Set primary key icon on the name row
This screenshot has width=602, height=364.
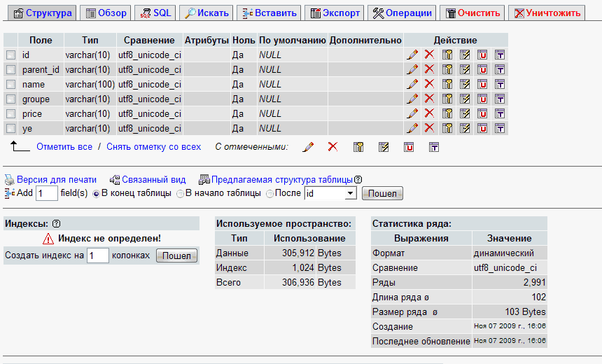[x=447, y=84]
